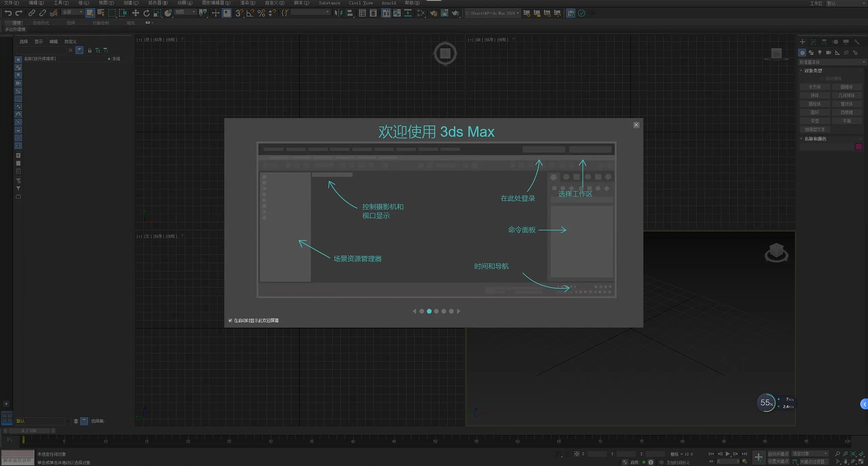Switch to the 自由形式 ribbon tab
Image resolution: width=868 pixels, height=466 pixels.
tap(41, 23)
